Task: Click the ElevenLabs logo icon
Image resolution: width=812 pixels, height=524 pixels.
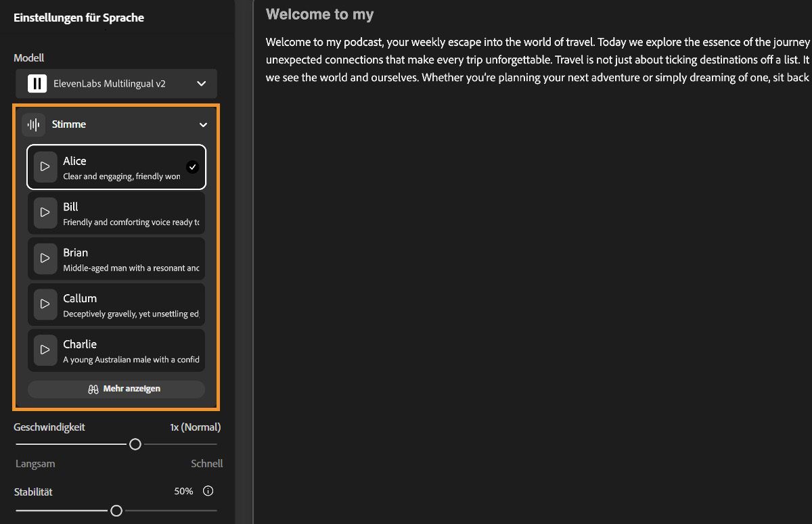Action: point(37,84)
